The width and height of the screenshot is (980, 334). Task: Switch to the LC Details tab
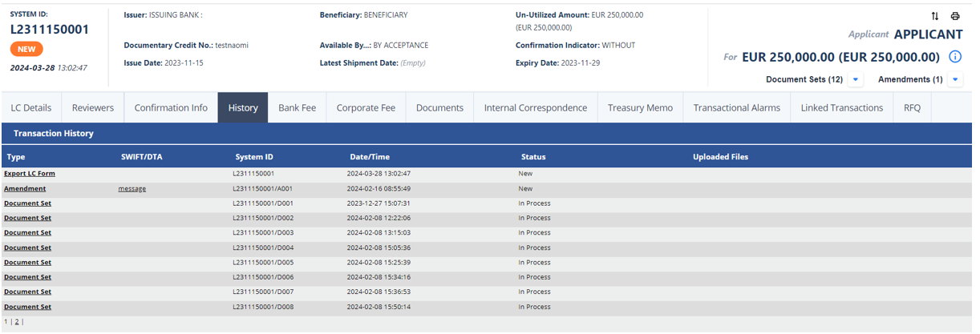pyautogui.click(x=31, y=107)
